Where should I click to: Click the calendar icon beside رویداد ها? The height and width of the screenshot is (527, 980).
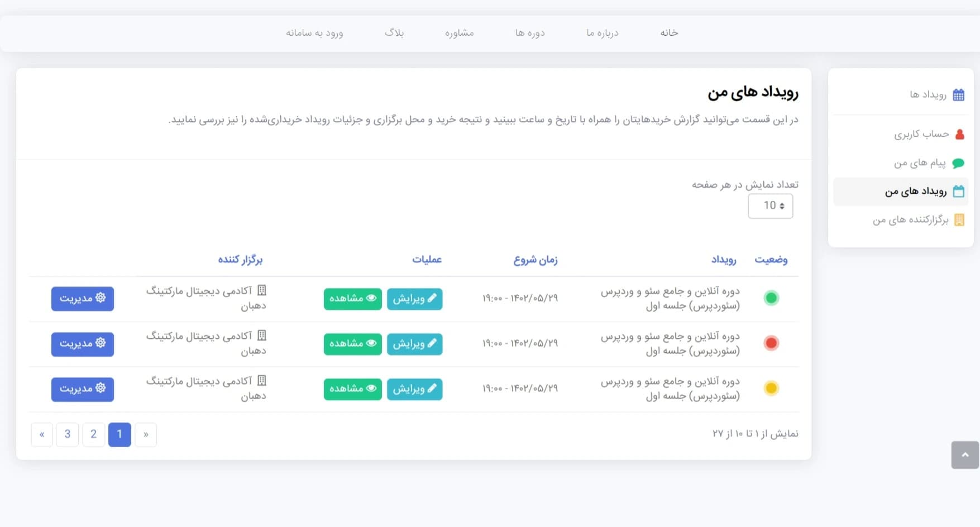[x=958, y=95]
